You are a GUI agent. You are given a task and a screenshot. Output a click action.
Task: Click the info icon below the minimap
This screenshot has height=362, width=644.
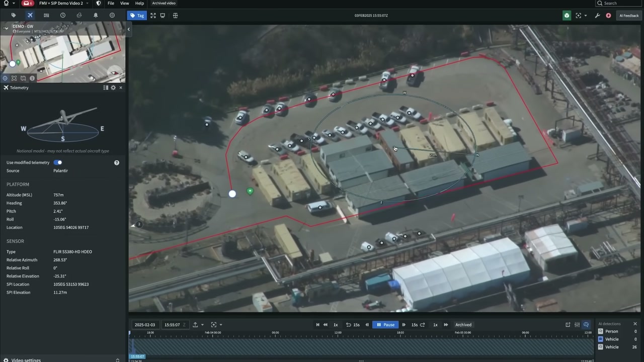[x=32, y=78]
